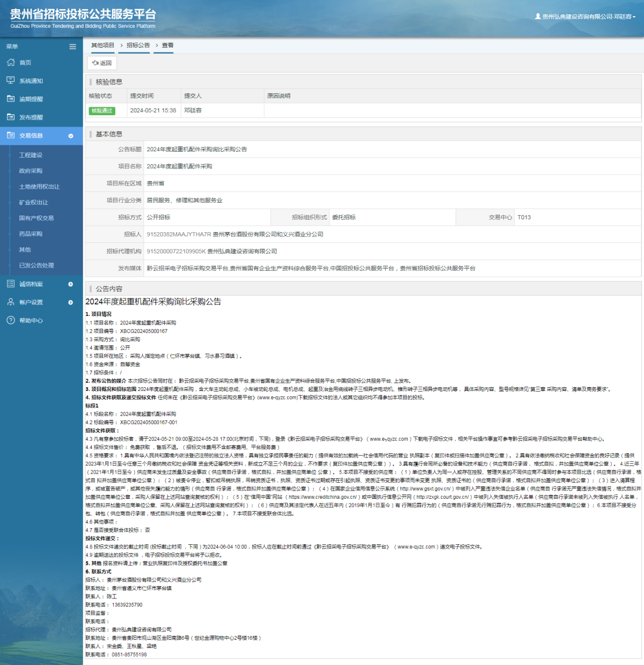Viewport: 644px width, 665px height.
Task: Click the user icon beside 帐户设置
Action: (11, 302)
